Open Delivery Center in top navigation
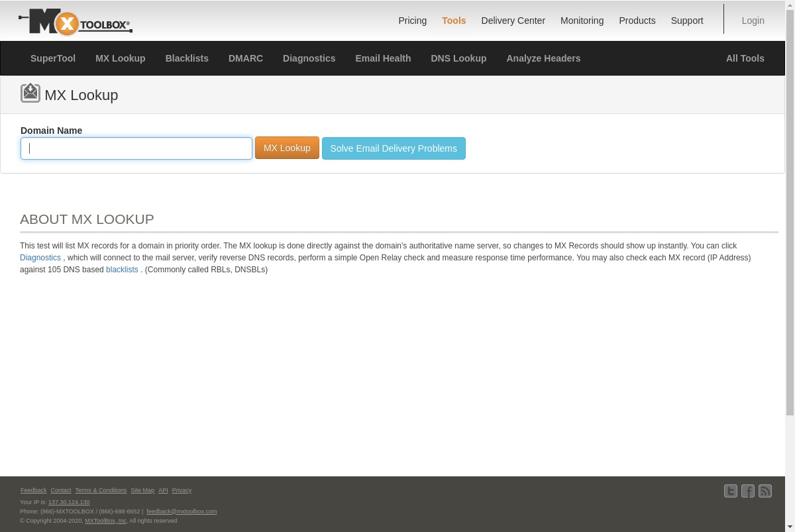This screenshot has width=795, height=532. tap(513, 21)
